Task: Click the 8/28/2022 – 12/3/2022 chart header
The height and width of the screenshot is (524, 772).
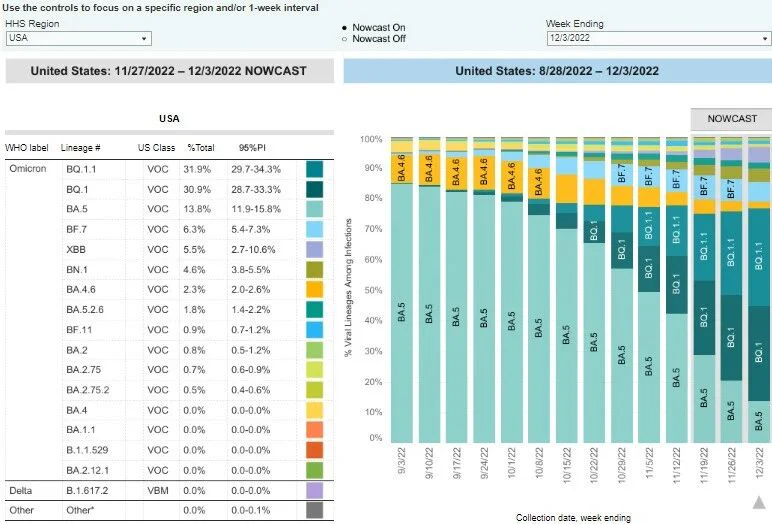Action: coord(557,71)
